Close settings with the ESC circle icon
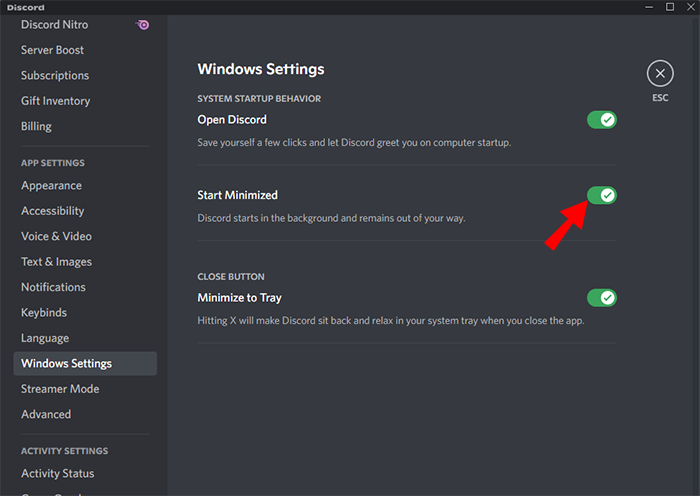Image resolution: width=700 pixels, height=496 pixels. click(x=660, y=73)
